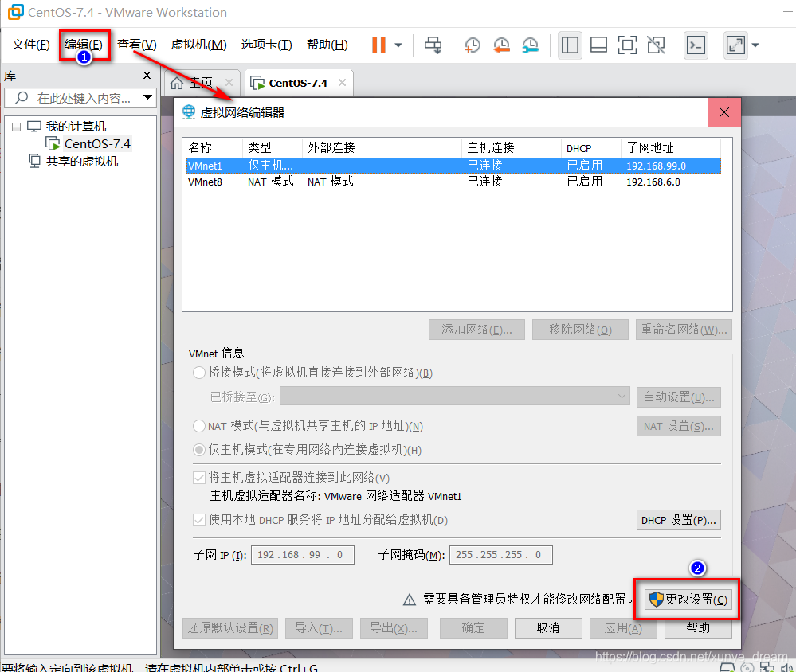Toggle the library sidebar view icon
The width and height of the screenshot is (796, 672).
pos(570,45)
